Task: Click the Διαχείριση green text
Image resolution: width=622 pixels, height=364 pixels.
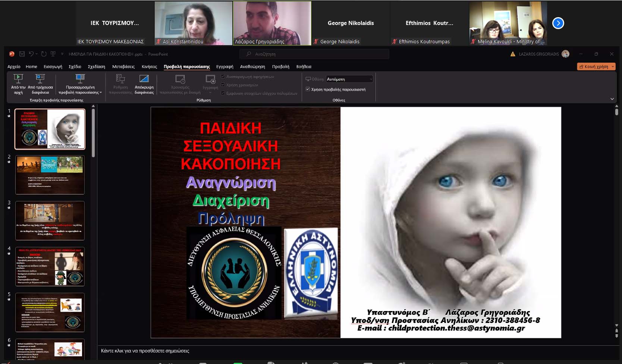Action: pos(231,201)
